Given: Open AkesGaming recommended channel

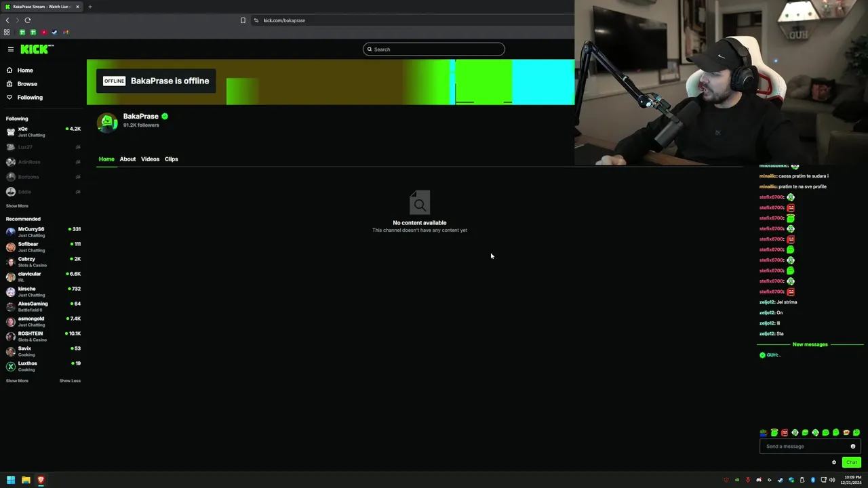Looking at the screenshot, I should click(43, 306).
